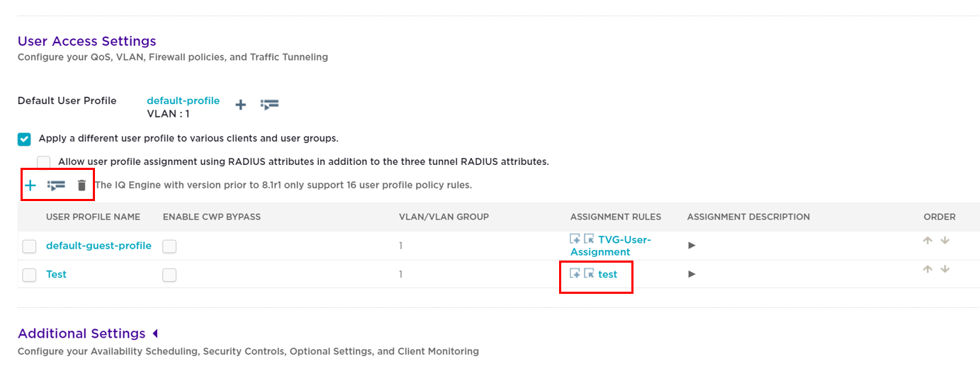Select an existing assignment rule for Test
The height and width of the screenshot is (371, 980).
(x=589, y=273)
